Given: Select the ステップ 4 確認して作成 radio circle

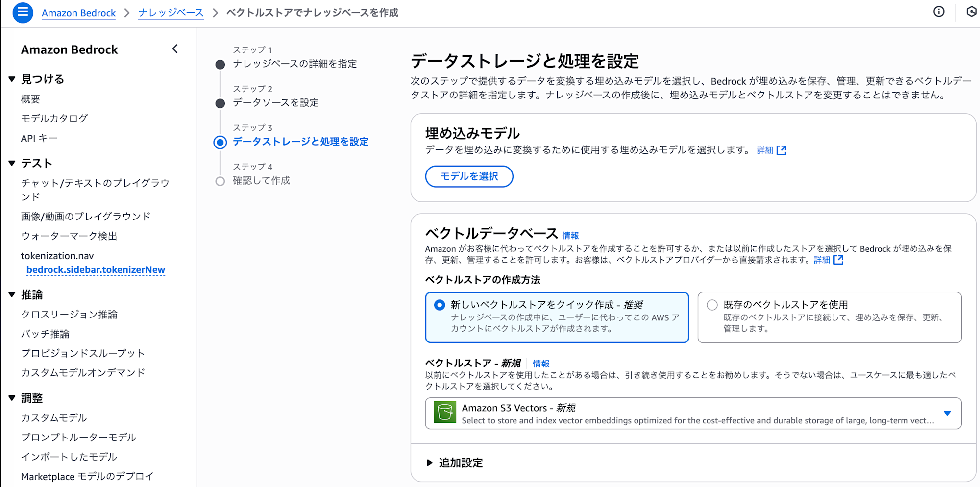Looking at the screenshot, I should click(x=220, y=181).
